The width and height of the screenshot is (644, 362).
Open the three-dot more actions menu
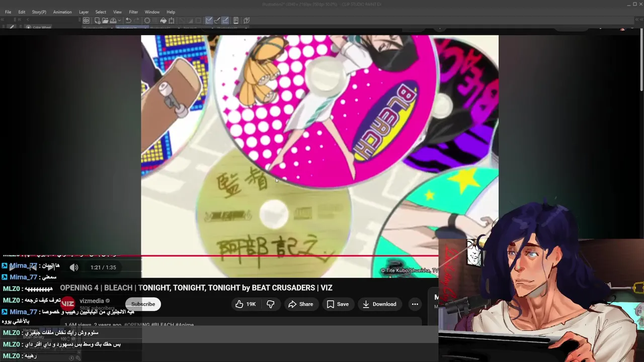[415, 304]
